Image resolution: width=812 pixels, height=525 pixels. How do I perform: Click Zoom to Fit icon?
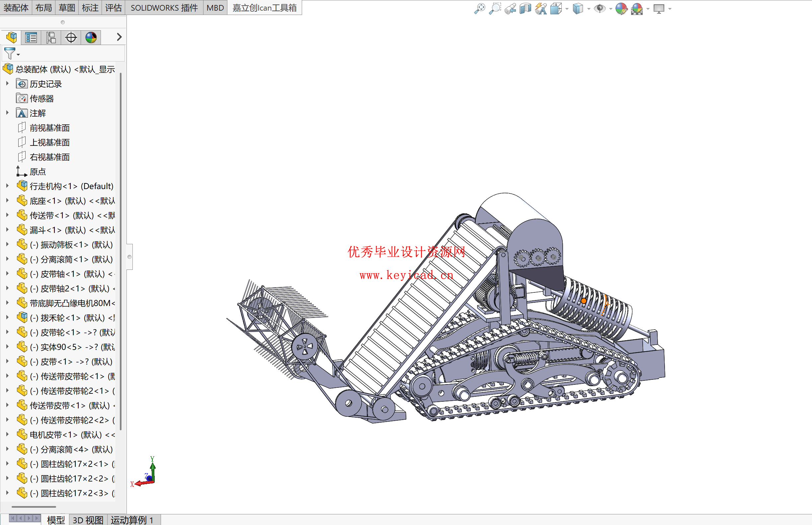point(480,9)
